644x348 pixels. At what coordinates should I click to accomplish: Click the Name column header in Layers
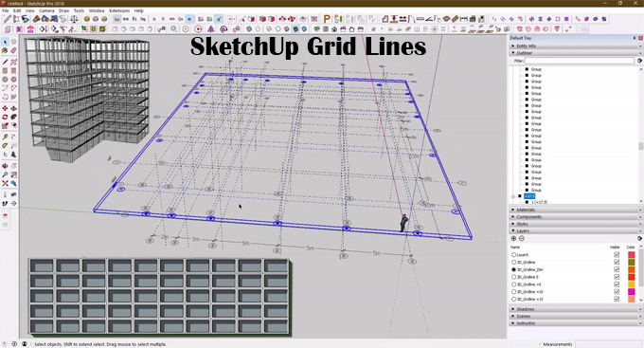tap(515, 247)
